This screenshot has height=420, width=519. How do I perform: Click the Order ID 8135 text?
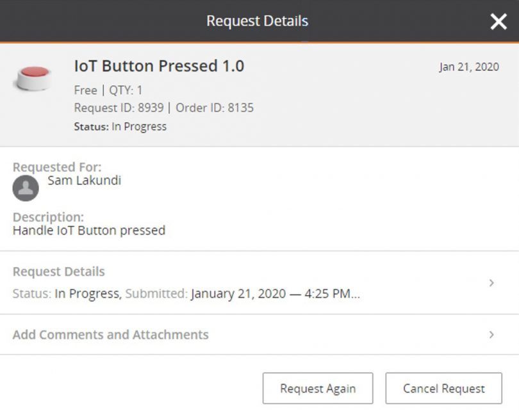click(x=215, y=108)
